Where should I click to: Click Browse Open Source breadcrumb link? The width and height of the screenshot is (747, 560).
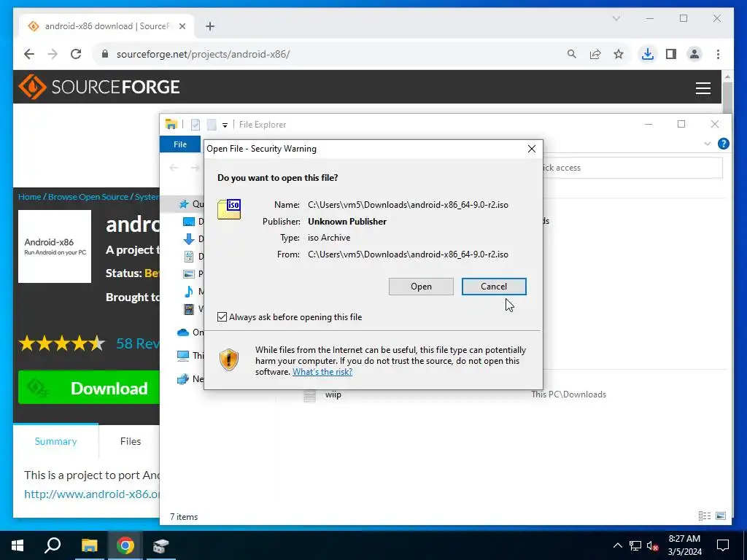point(88,197)
